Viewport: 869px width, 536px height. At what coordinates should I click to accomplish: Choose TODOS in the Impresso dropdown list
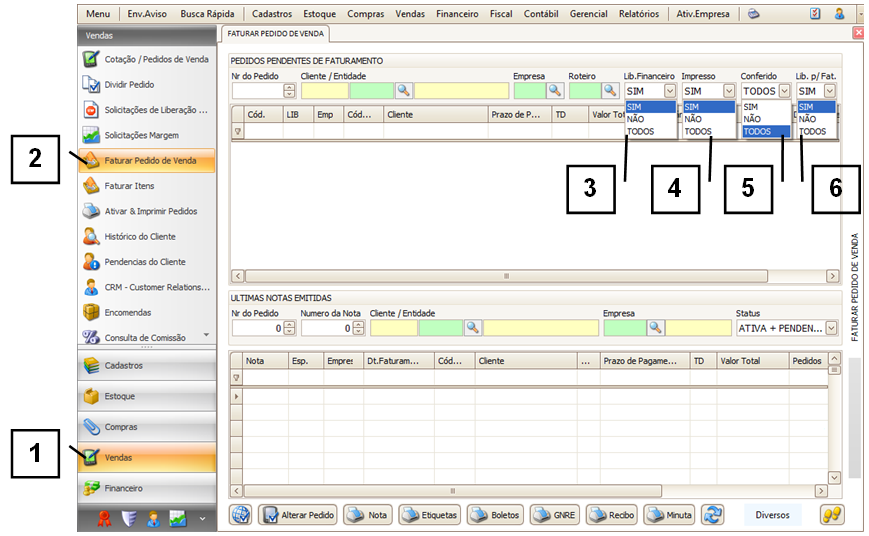click(x=698, y=132)
